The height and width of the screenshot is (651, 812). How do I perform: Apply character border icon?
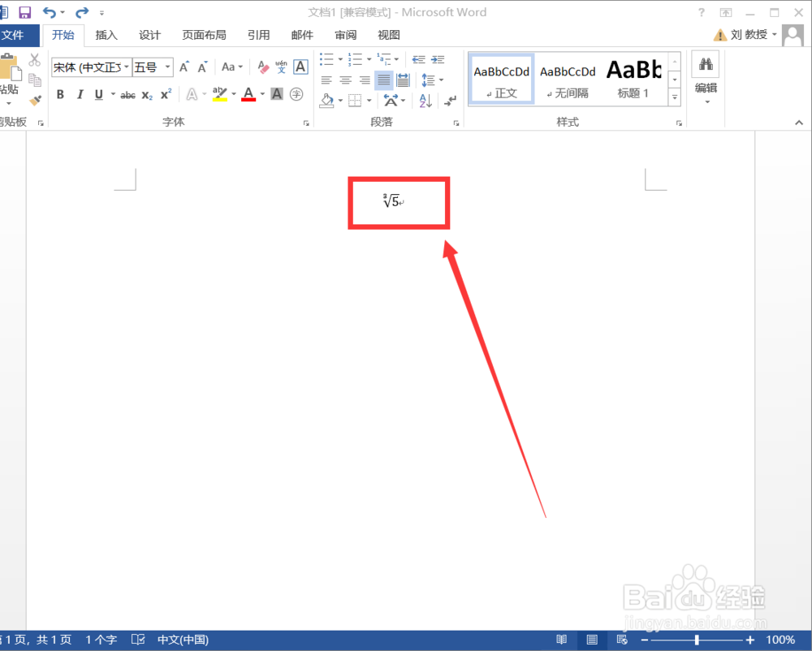pyautogui.click(x=300, y=67)
